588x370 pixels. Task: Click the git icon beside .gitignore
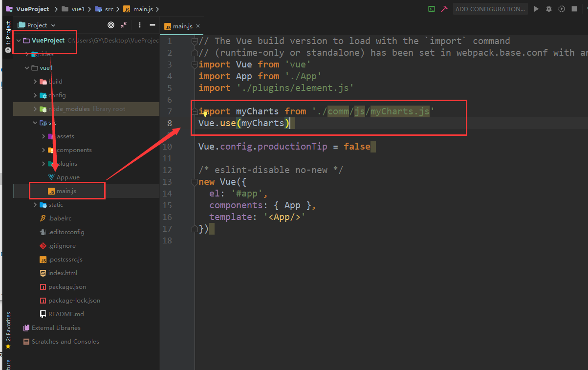pos(43,246)
